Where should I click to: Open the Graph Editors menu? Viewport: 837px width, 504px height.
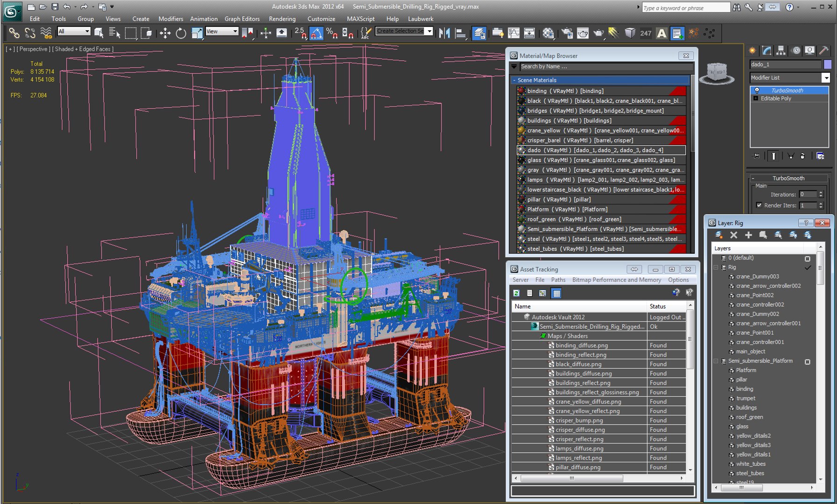click(x=242, y=19)
